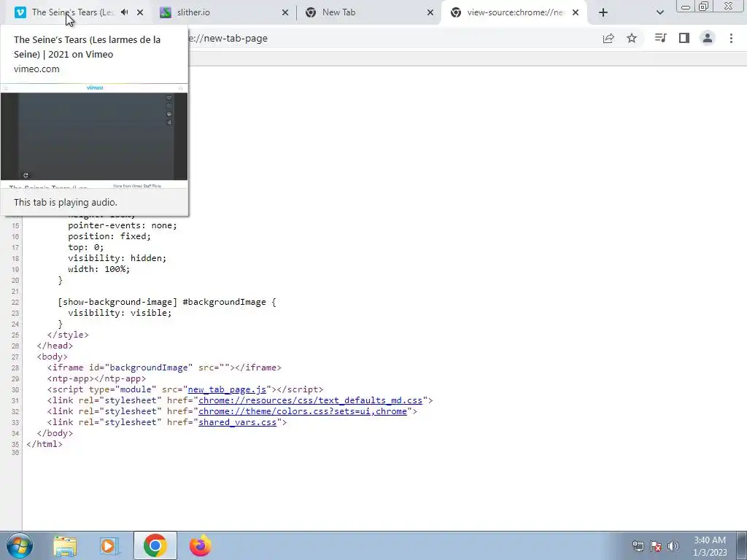
Task: Minimize the Chrome window
Action: (x=686, y=7)
